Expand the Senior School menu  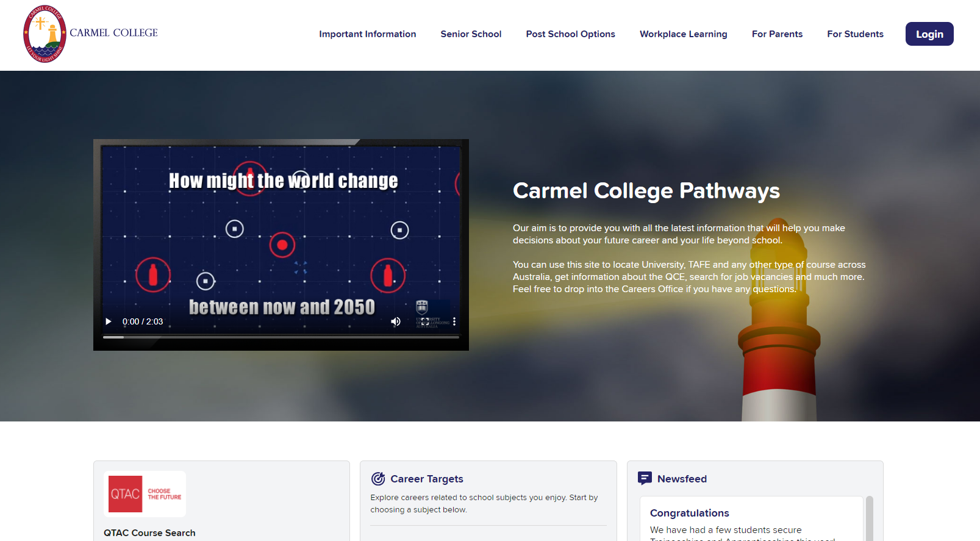point(471,34)
